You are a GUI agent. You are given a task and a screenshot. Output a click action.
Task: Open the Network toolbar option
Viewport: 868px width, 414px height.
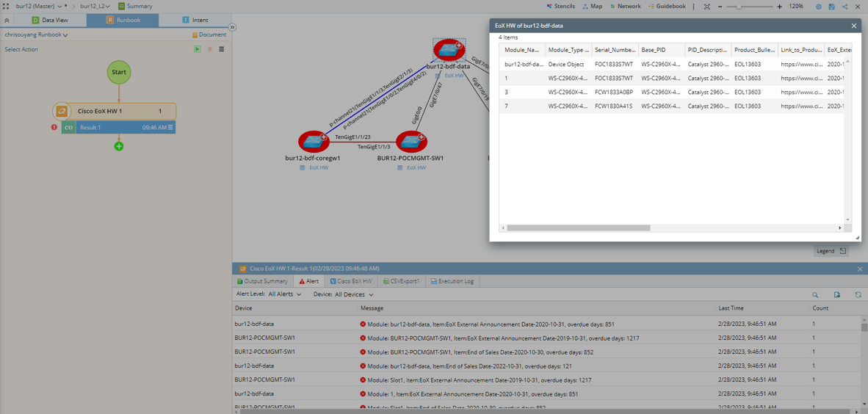click(625, 6)
